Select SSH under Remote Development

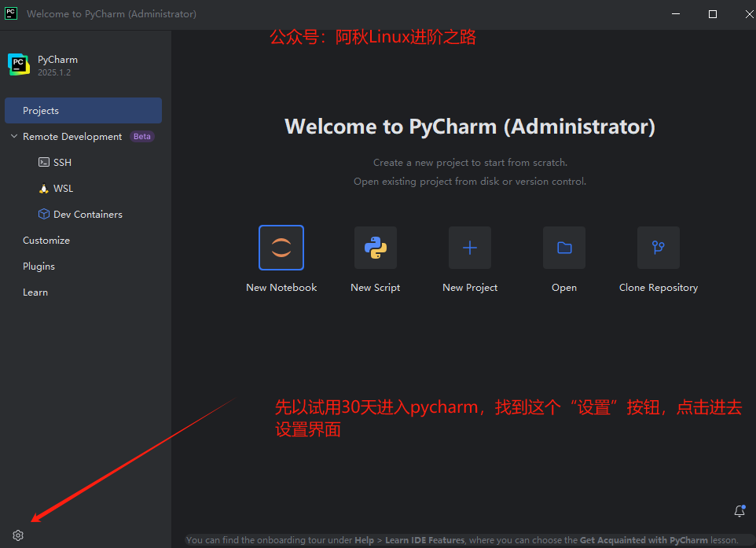62,163
